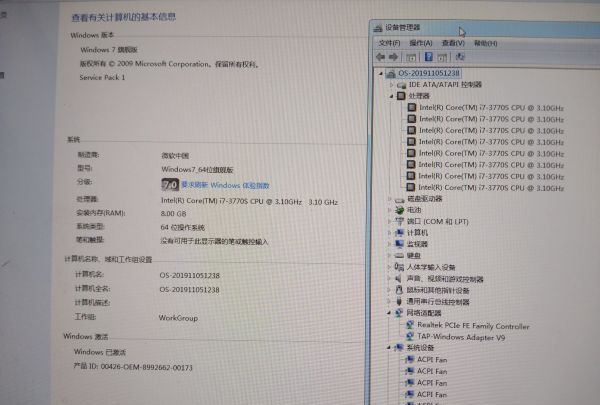Select Realtek PCIe FE Family Controller
This screenshot has height=405, width=600.
coord(473,326)
